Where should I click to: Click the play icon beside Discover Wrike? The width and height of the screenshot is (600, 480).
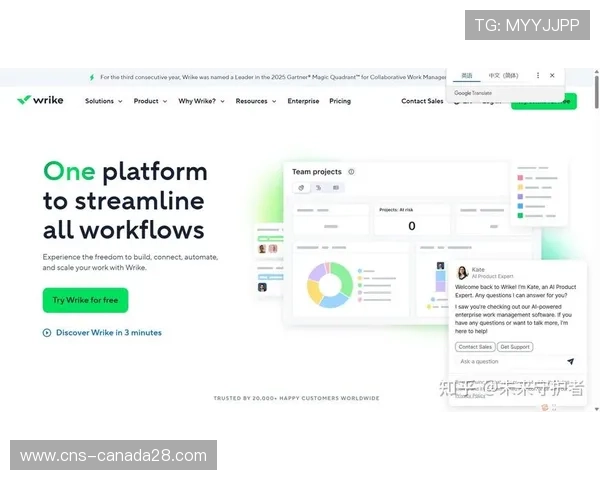click(x=47, y=333)
